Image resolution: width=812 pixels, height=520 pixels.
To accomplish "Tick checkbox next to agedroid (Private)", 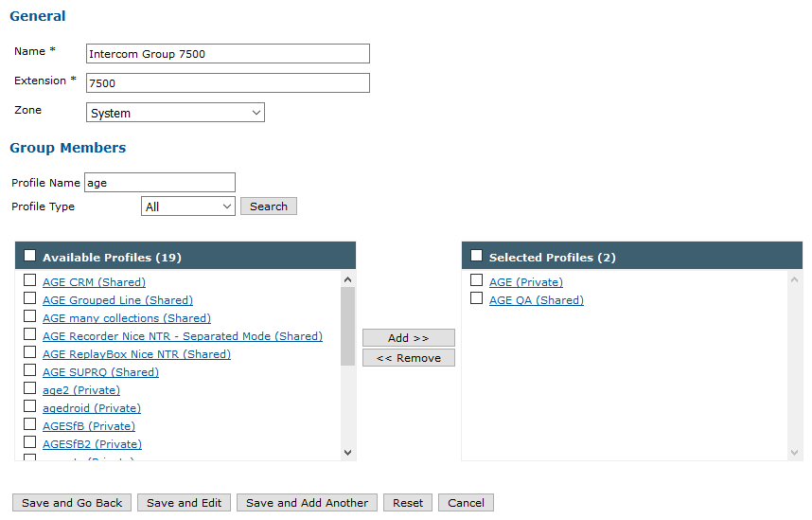I will [x=30, y=407].
